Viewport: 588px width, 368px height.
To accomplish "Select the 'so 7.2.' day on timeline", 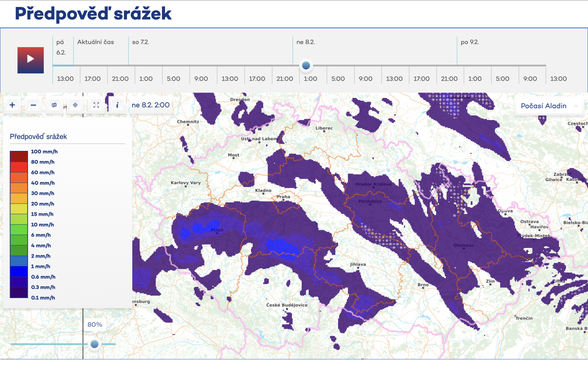I will (x=140, y=42).
